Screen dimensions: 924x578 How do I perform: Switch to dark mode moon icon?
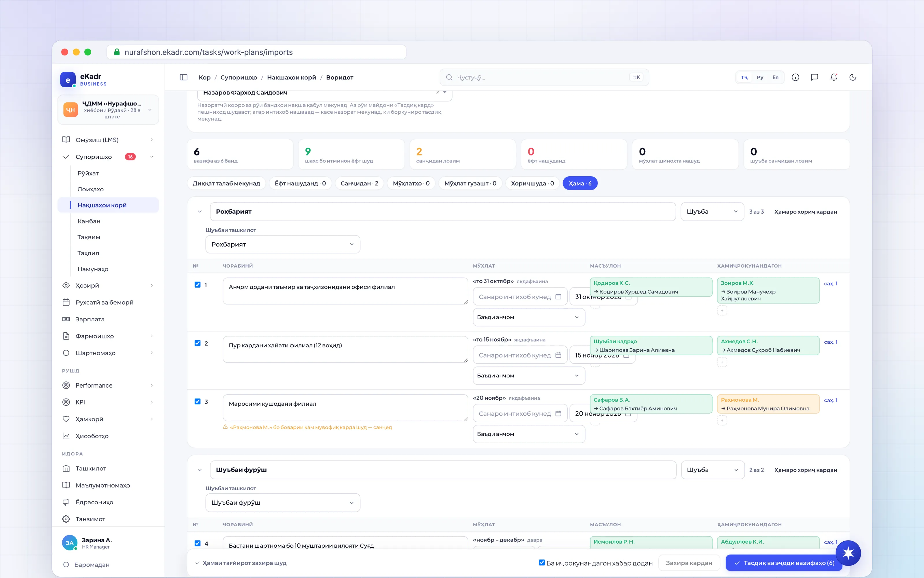(x=853, y=77)
